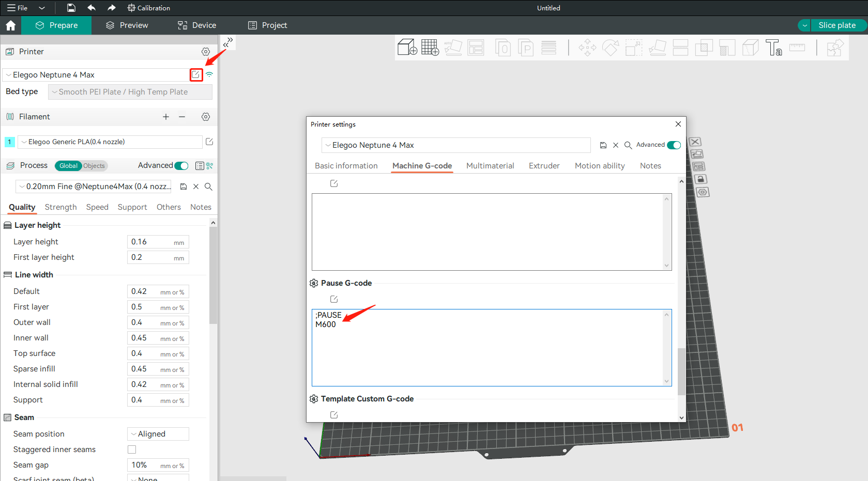Open the Extruder tab in Printer settings
Screen dimensions: 868x481
(544, 166)
